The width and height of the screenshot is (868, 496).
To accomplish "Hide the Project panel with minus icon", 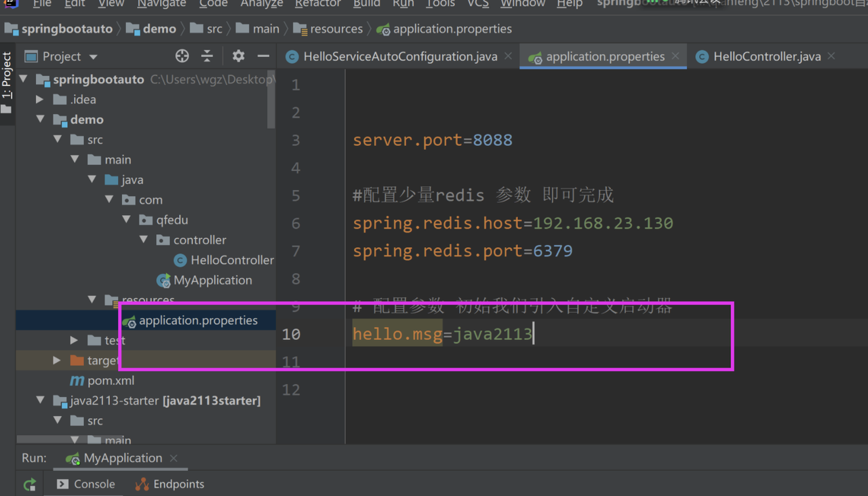I will click(263, 56).
